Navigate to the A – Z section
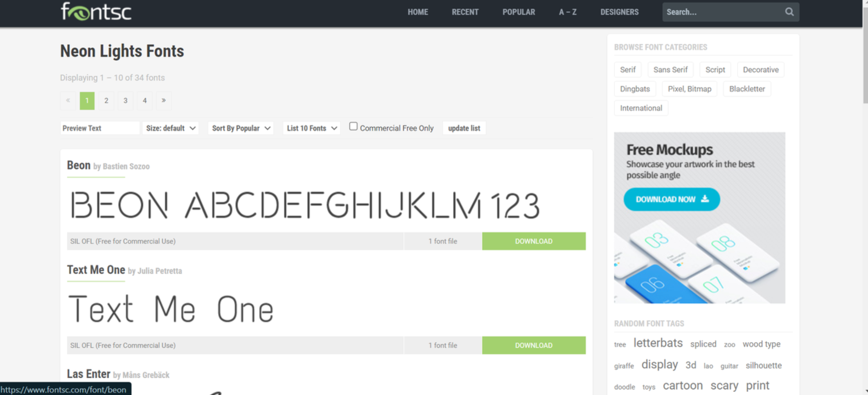 point(567,12)
